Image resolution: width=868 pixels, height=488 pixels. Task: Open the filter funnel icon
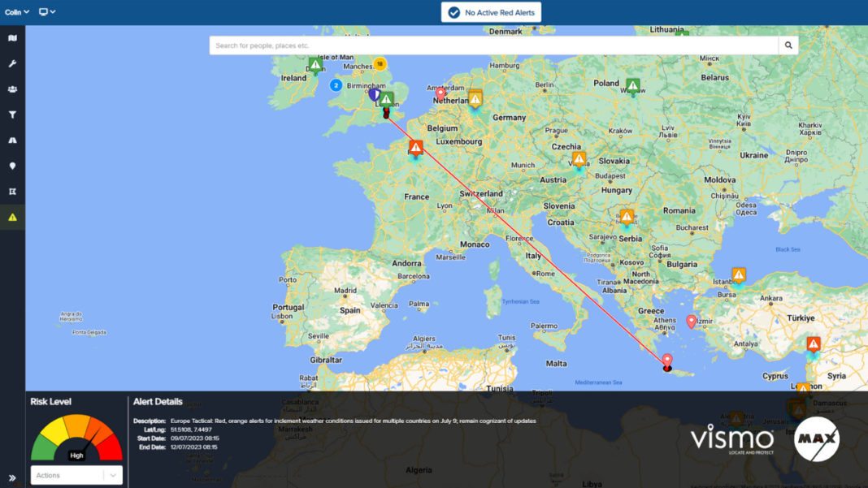point(11,114)
